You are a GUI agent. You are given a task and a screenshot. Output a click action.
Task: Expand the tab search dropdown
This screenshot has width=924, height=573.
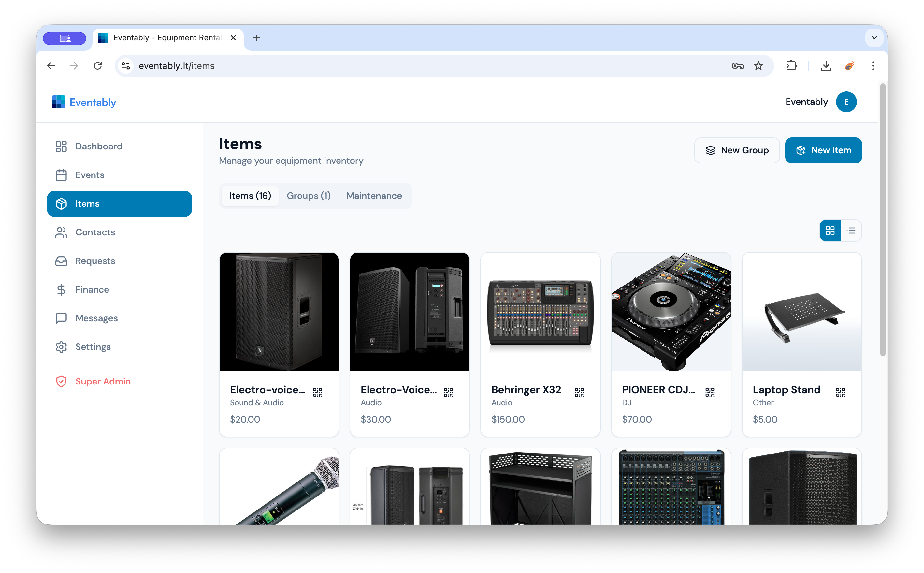coord(874,38)
